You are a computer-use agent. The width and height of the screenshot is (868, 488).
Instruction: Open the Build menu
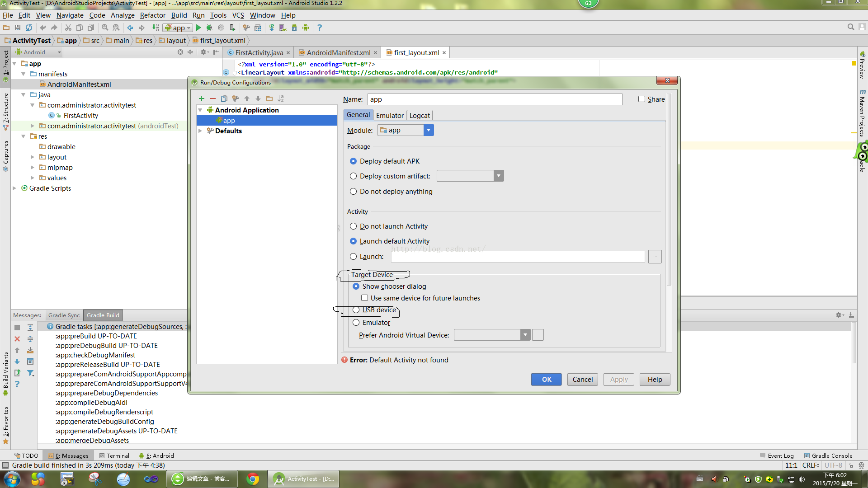[x=179, y=15]
